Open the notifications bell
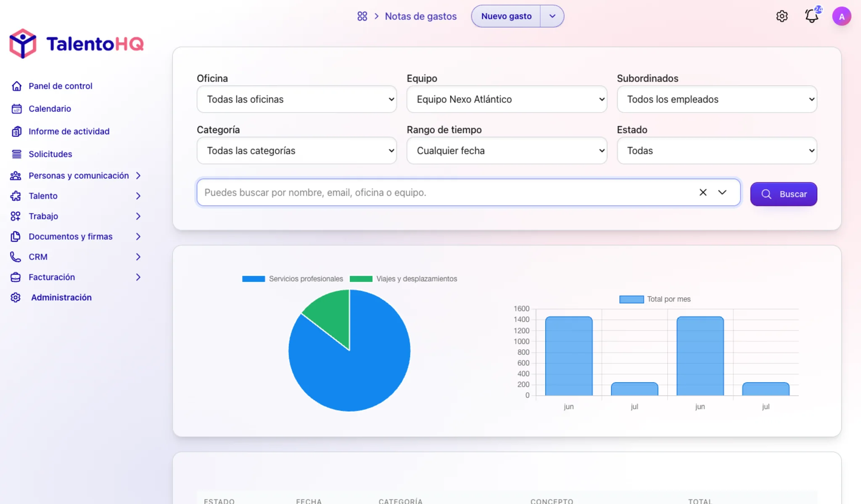The width and height of the screenshot is (861, 504). 812,16
